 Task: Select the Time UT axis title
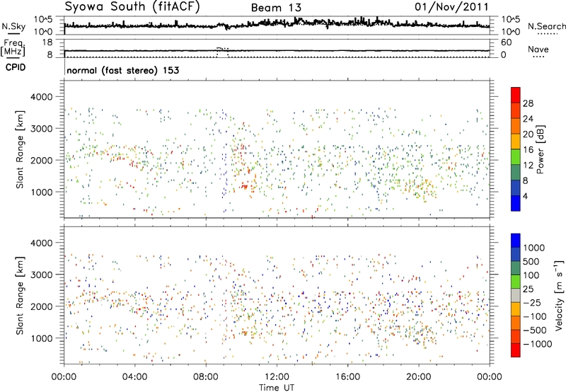(277, 388)
